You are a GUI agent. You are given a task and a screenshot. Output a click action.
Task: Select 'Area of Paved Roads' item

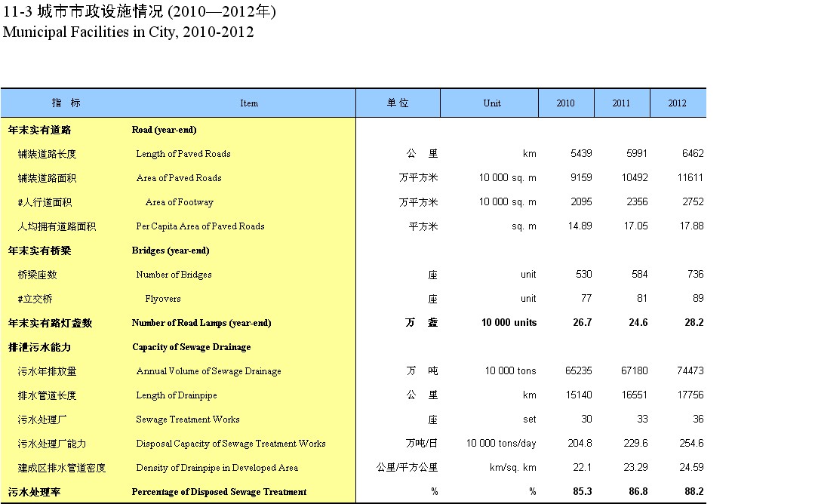click(x=179, y=178)
